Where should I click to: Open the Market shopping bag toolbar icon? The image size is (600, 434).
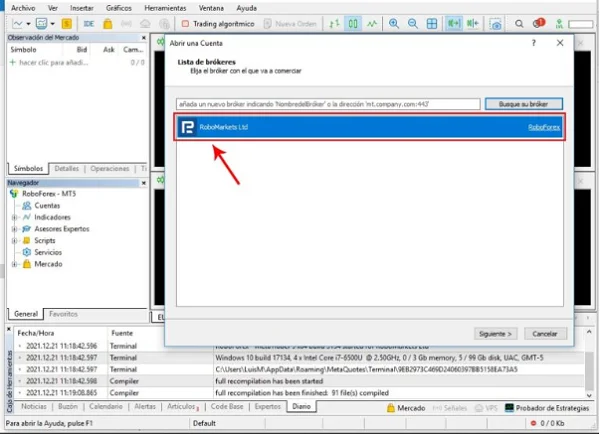108,24
